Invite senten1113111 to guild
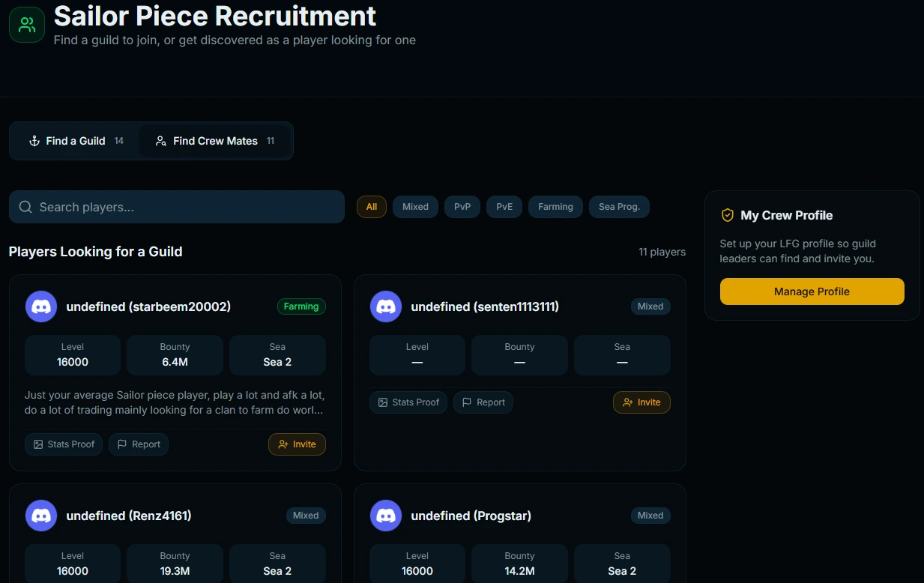The image size is (924, 583). (641, 402)
